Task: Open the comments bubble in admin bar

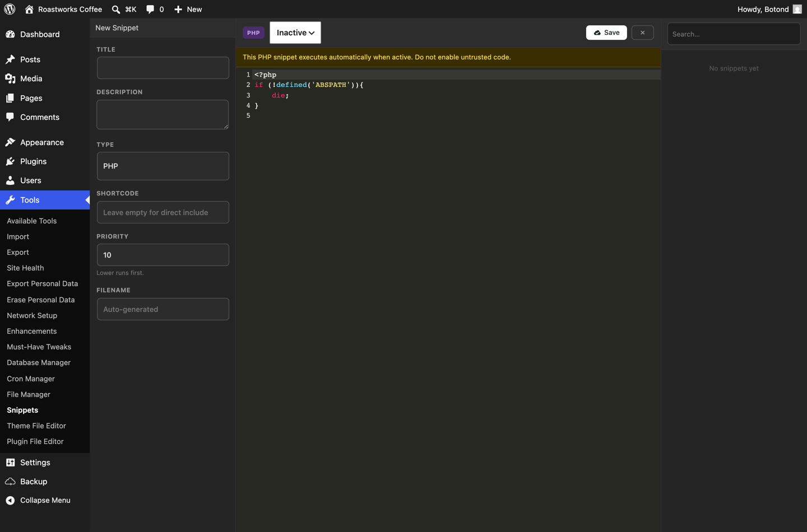Action: (150, 9)
